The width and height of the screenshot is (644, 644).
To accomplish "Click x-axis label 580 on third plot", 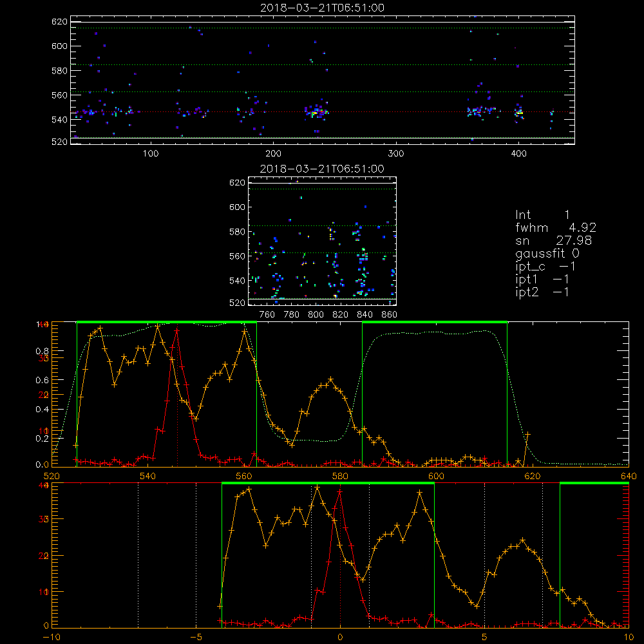I will click(x=340, y=476).
